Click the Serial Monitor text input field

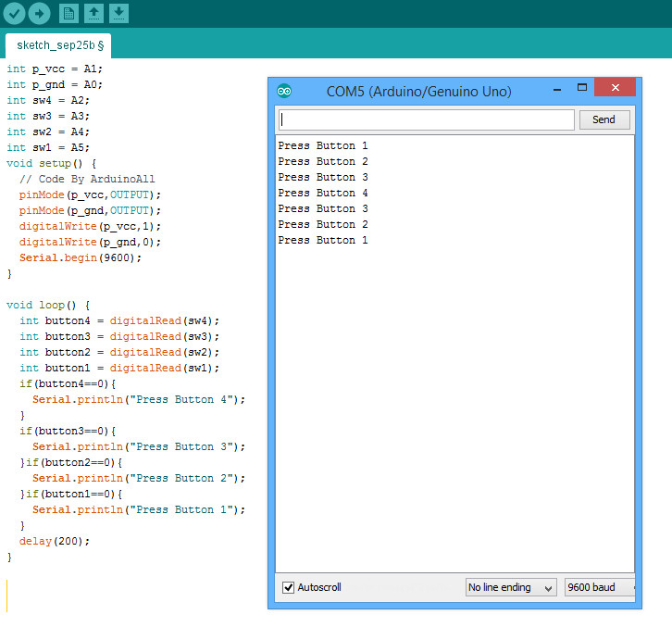427,119
